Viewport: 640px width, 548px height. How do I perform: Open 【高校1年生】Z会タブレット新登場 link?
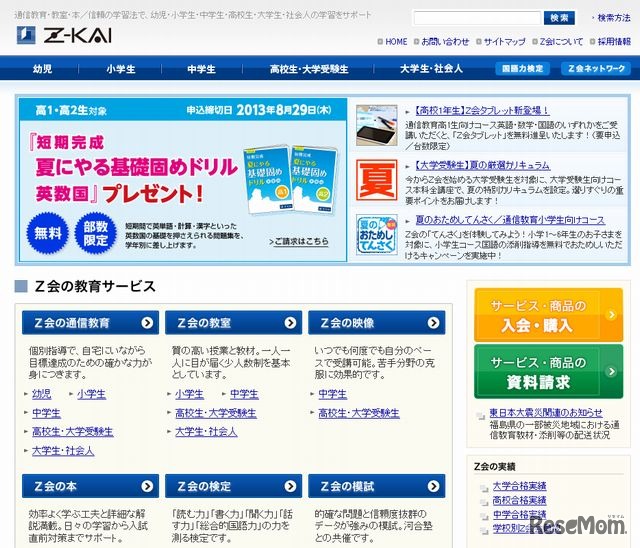[x=482, y=110]
